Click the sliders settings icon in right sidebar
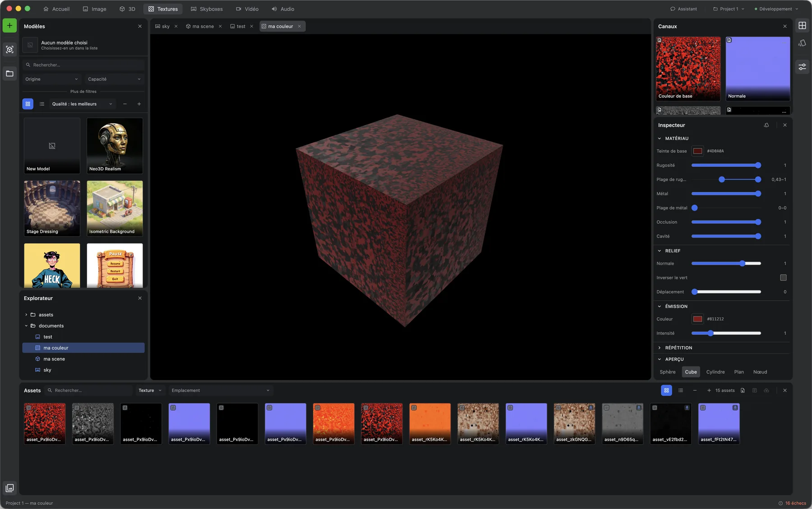 [802, 67]
